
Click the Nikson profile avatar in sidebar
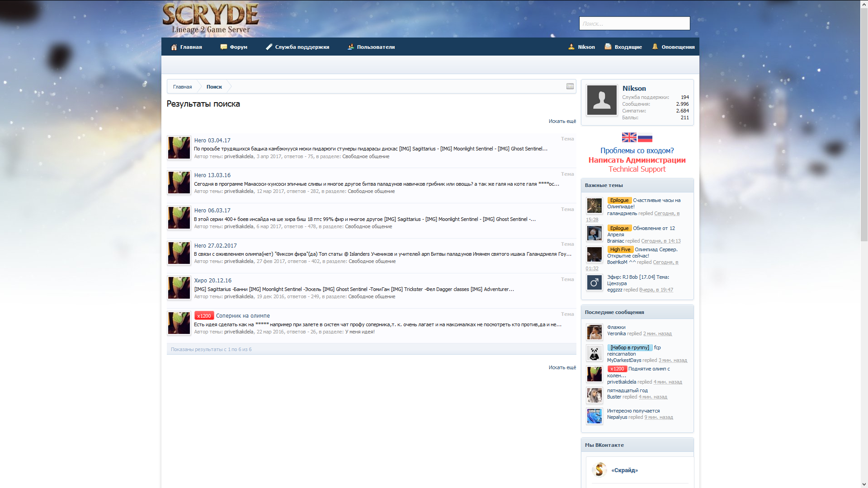click(602, 100)
